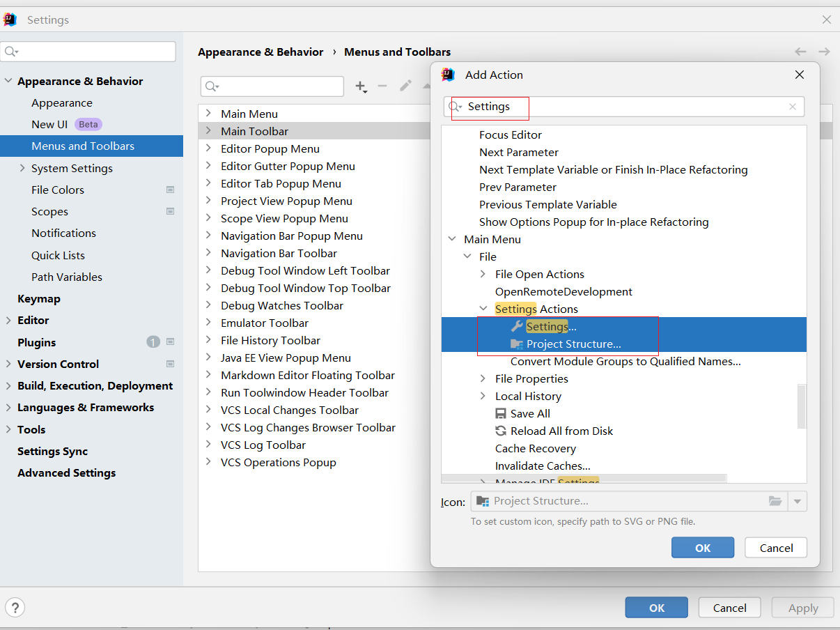This screenshot has width=840, height=630.
Task: Click the clear search X in Add Action dialog
Action: [x=791, y=107]
